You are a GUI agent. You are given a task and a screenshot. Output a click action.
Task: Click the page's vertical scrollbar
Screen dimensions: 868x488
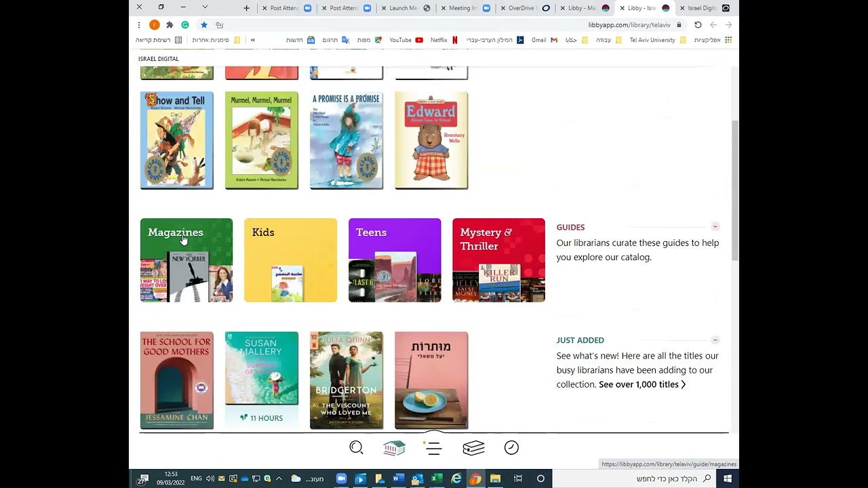tap(734, 190)
